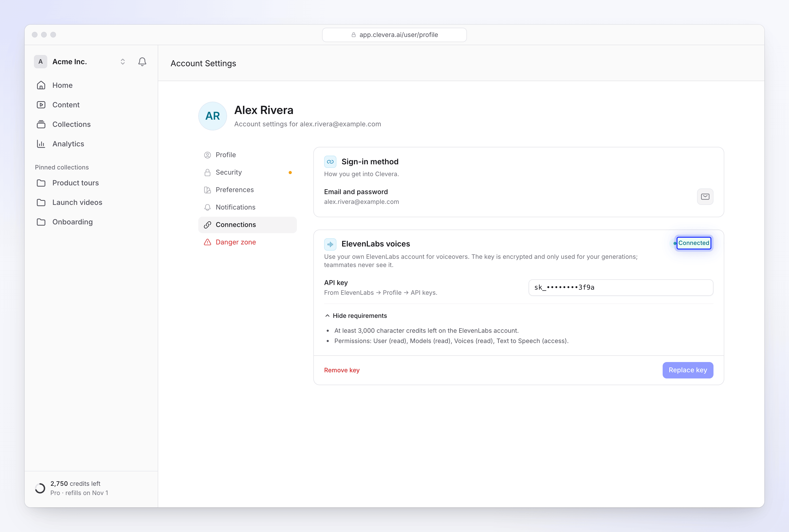
Task: Click the Sign-in method link icon
Action: (330, 162)
